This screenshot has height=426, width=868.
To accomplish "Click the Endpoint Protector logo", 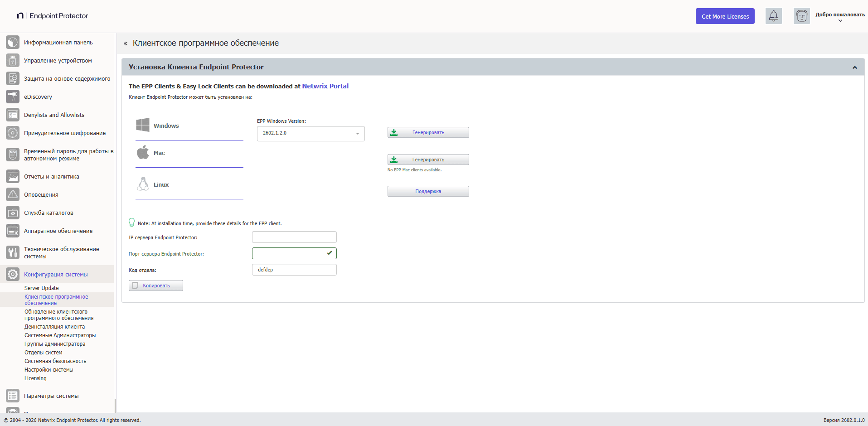I will [x=53, y=15].
